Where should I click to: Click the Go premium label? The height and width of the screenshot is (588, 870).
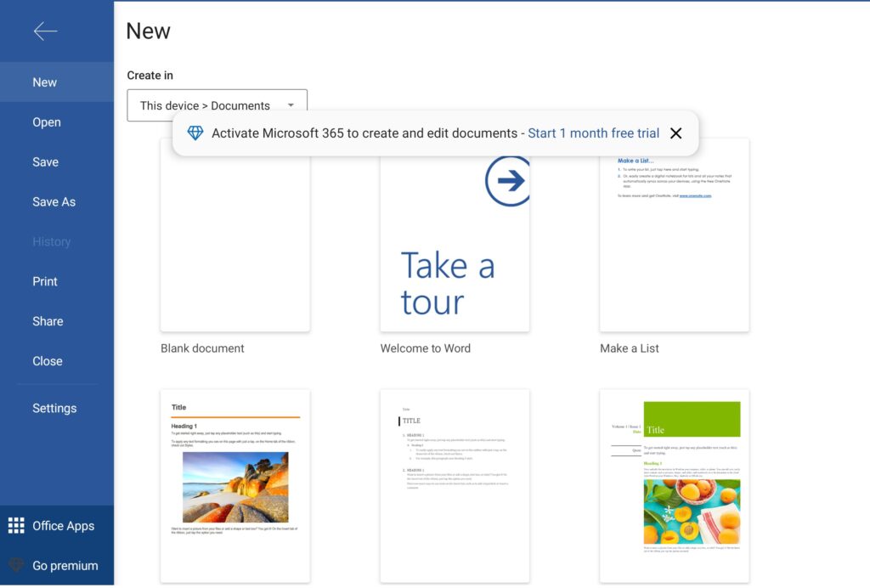pos(65,566)
